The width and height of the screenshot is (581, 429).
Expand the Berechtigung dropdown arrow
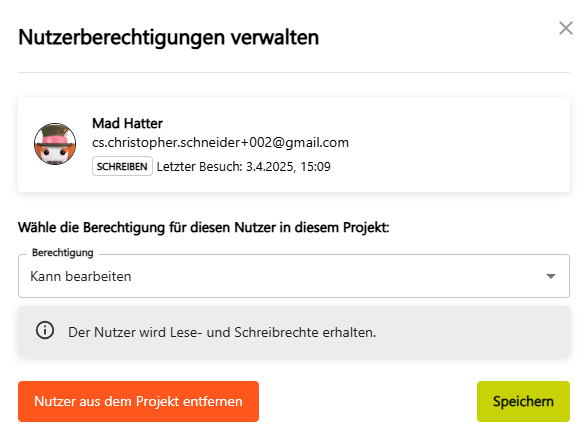(x=551, y=276)
